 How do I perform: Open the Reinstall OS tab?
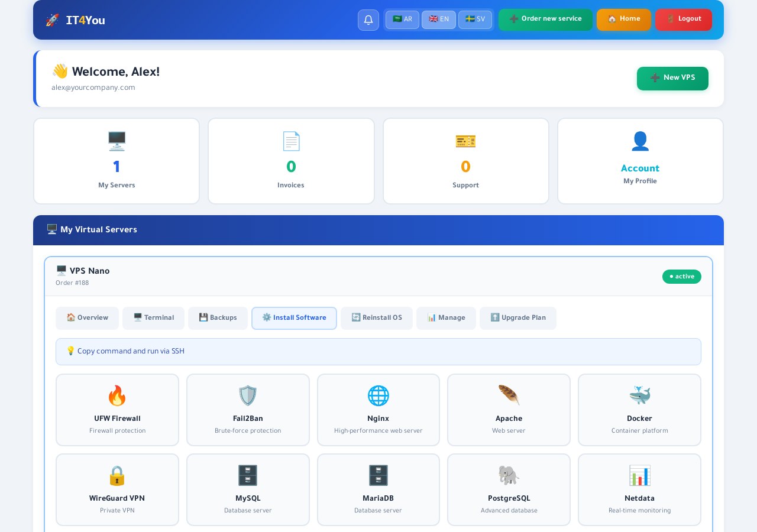click(377, 318)
